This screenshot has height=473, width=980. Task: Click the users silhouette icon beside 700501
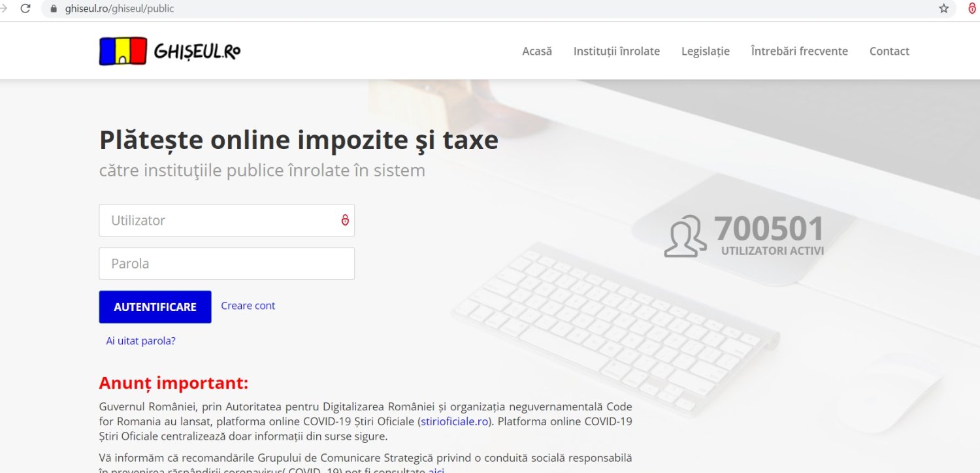coord(684,236)
